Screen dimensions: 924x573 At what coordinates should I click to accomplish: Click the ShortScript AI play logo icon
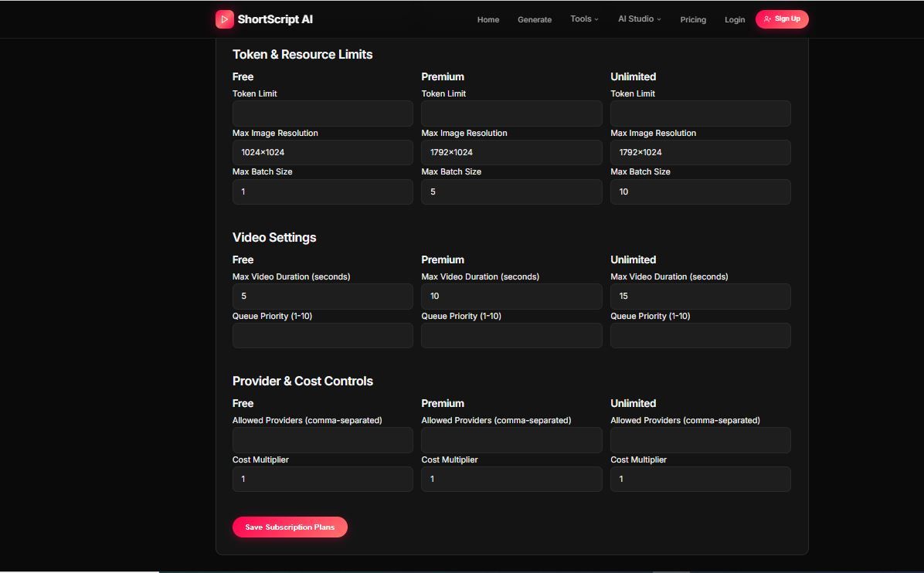(225, 19)
